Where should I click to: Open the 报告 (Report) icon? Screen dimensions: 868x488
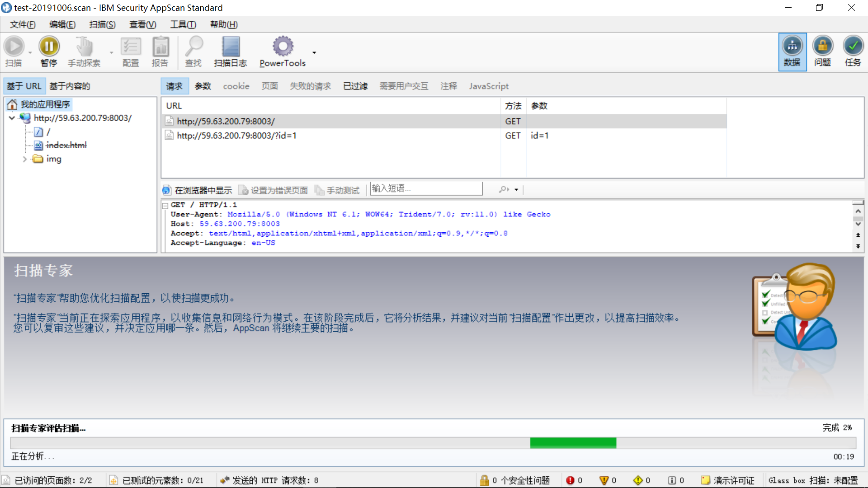(x=160, y=51)
